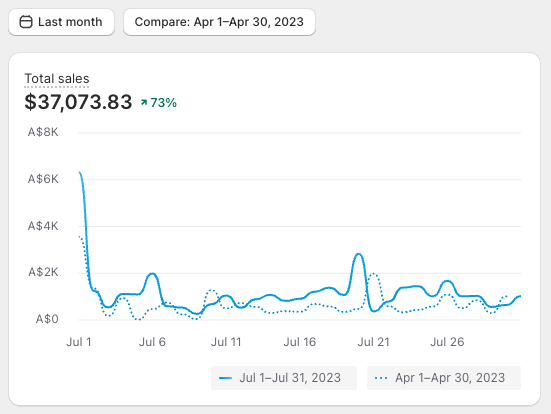Viewport: 551px width, 414px height.
Task: Select the $37,073.83 total sales value
Action: (x=78, y=102)
